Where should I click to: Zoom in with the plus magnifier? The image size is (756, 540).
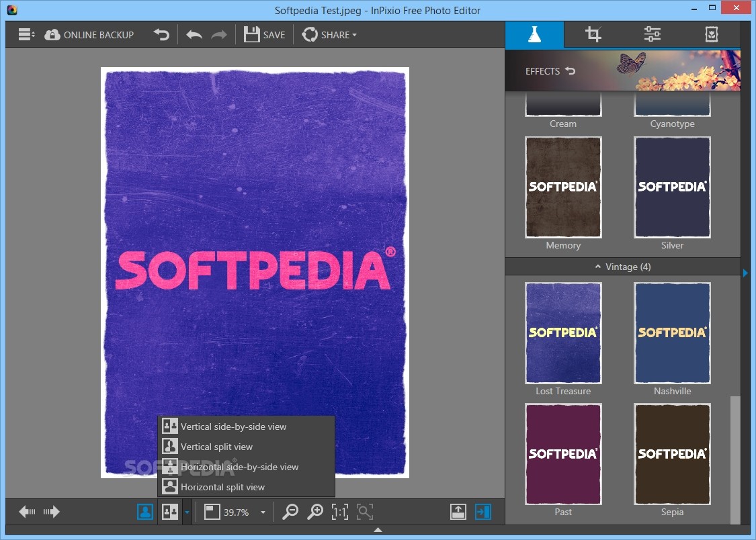(x=315, y=512)
